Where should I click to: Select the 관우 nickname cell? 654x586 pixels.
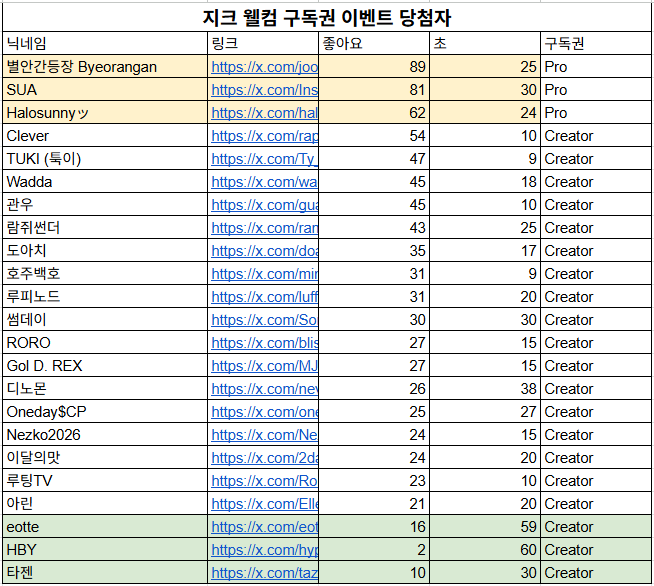tap(105, 204)
